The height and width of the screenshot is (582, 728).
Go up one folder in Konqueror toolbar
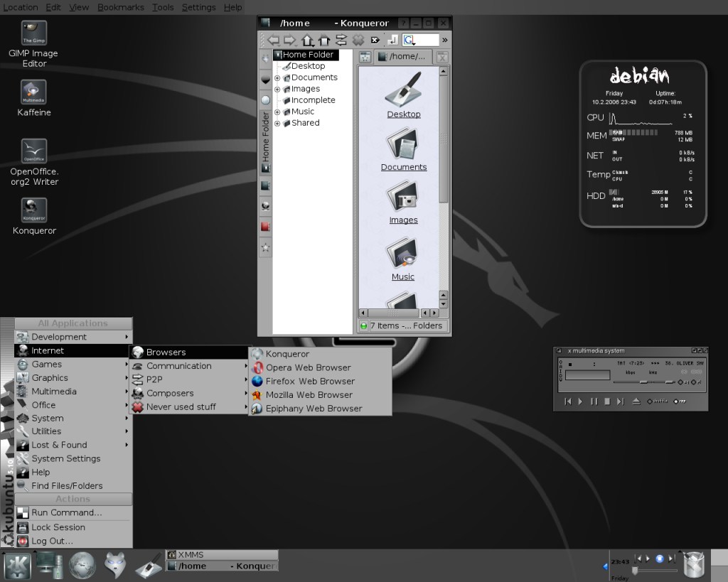pyautogui.click(x=307, y=41)
